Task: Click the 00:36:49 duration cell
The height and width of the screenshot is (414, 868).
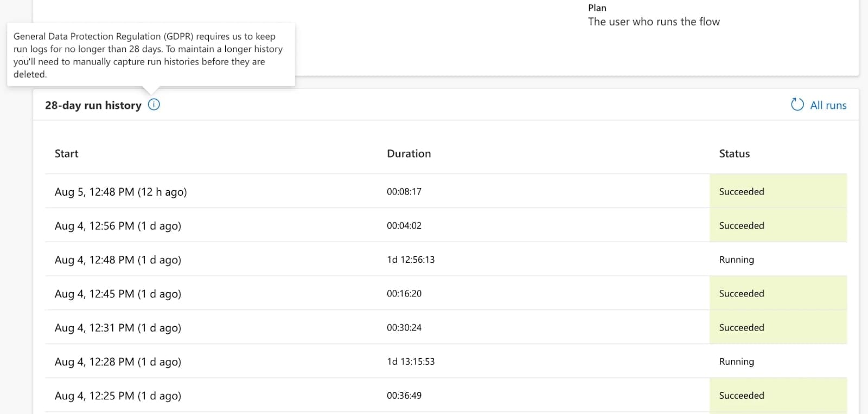Action: point(404,396)
